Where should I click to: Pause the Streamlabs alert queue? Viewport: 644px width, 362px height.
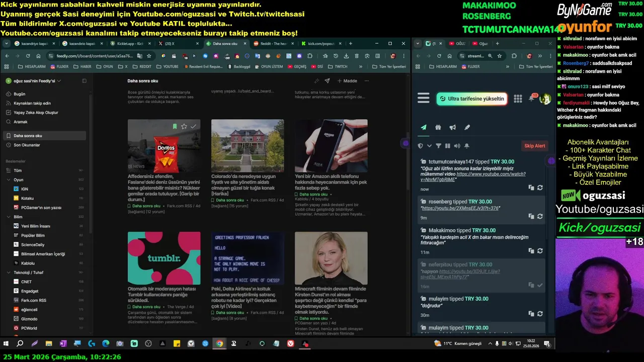coord(447,146)
